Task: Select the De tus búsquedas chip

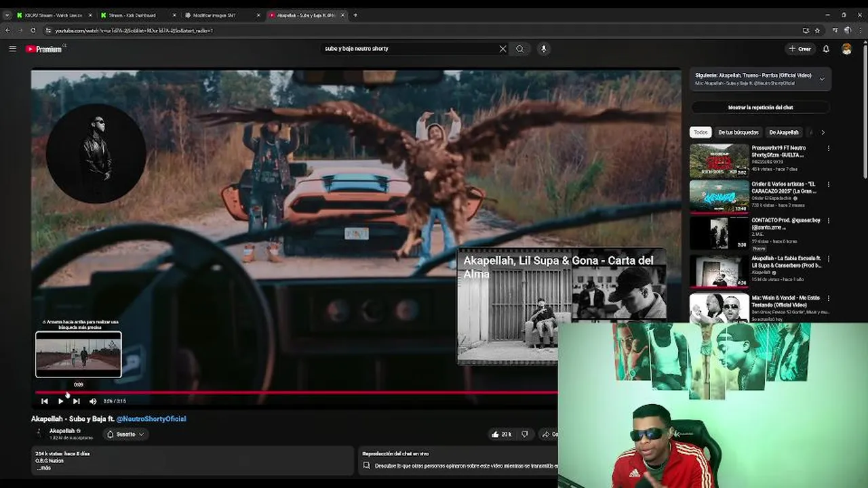Action: click(x=738, y=132)
